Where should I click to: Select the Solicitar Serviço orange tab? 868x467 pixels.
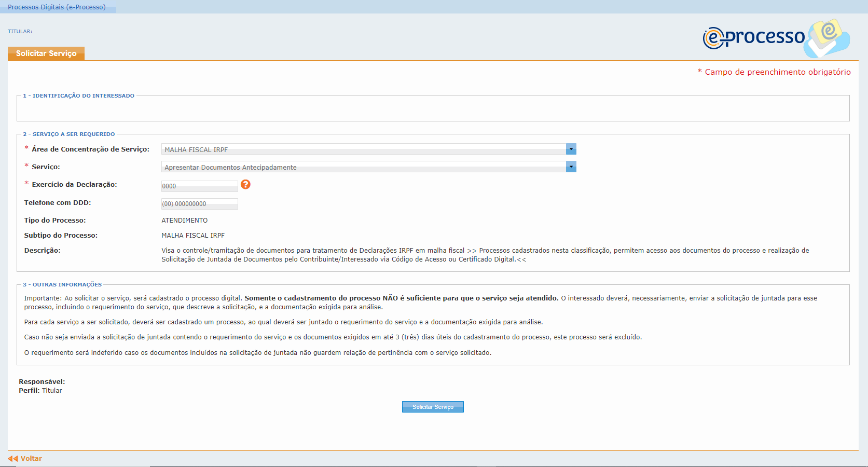(46, 53)
